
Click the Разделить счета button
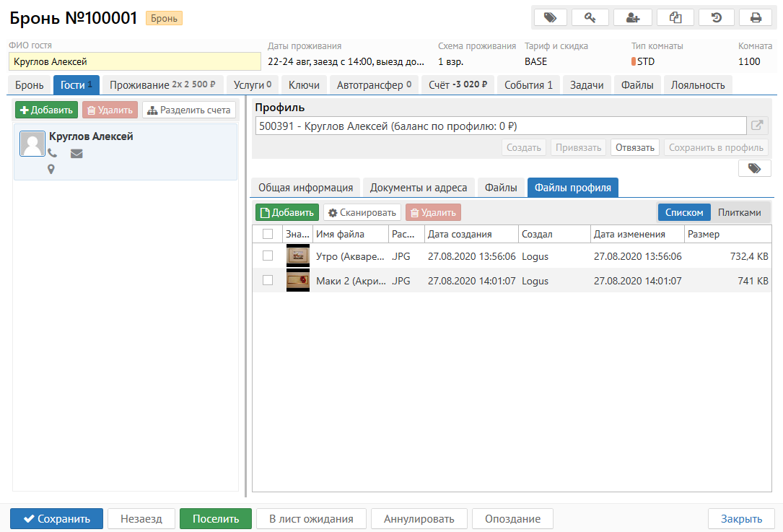tap(189, 110)
